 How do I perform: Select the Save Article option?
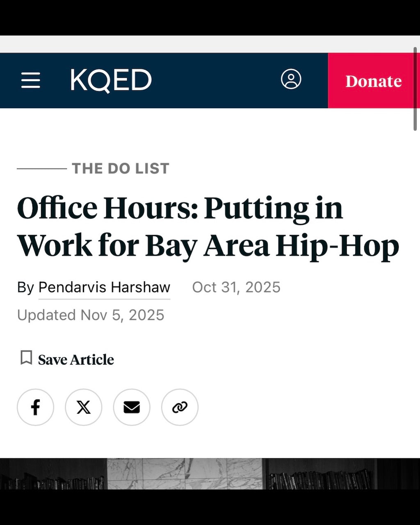[75, 359]
